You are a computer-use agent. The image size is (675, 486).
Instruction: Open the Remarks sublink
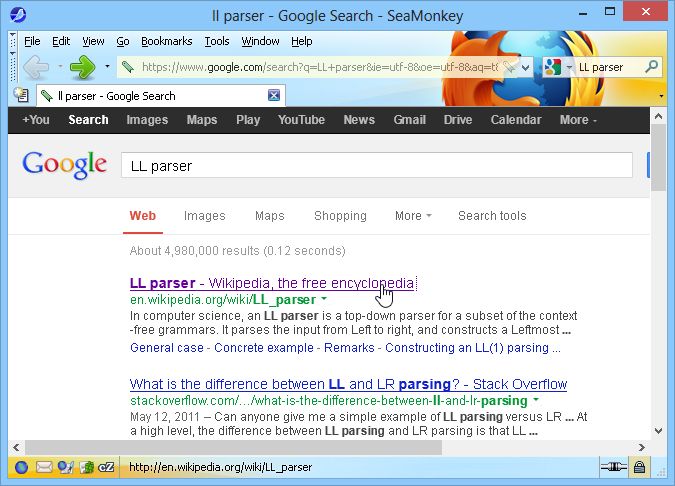(x=349, y=348)
